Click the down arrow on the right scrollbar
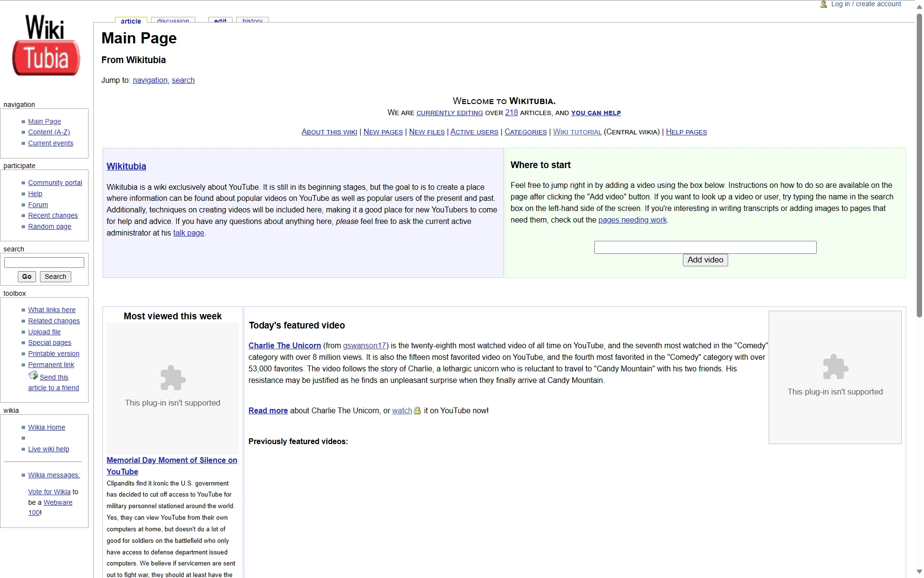This screenshot has width=924, height=578. point(918,571)
